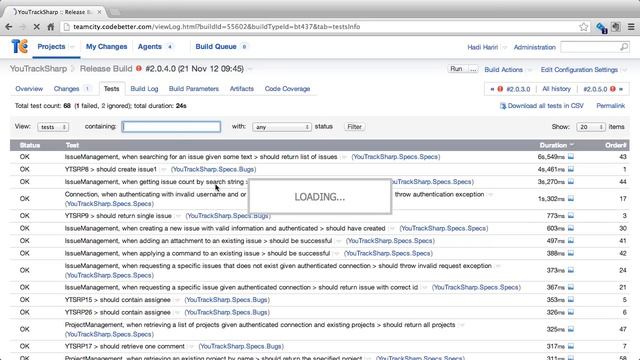This screenshot has height=360, width=640.
Task: Open build log icon for 317ms test
Action: click(x=571, y=346)
